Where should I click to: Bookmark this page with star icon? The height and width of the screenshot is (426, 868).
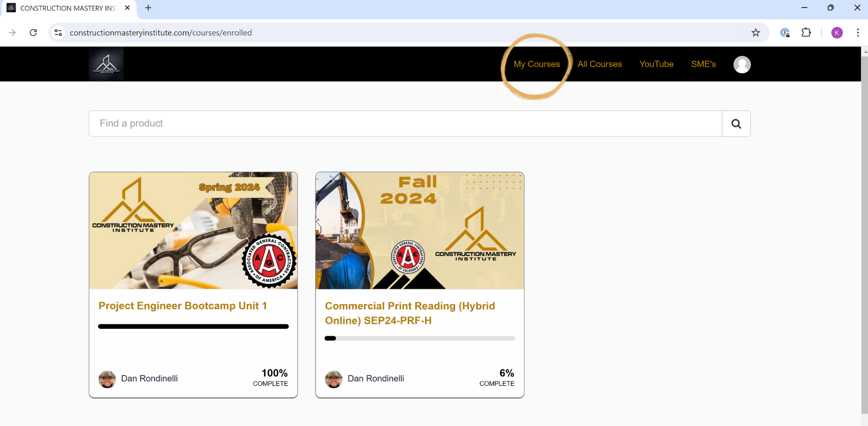755,33
